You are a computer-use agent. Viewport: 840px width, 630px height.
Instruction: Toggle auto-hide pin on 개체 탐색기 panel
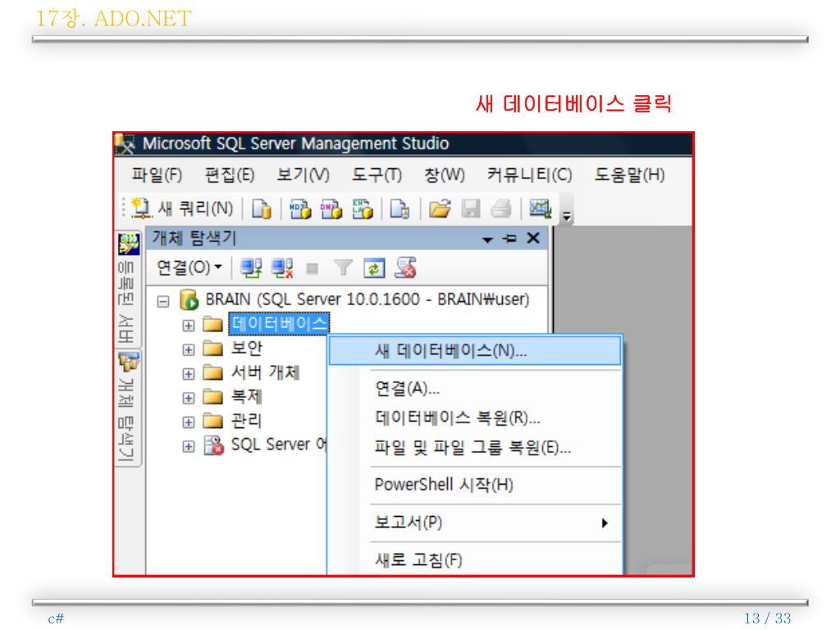(509, 239)
